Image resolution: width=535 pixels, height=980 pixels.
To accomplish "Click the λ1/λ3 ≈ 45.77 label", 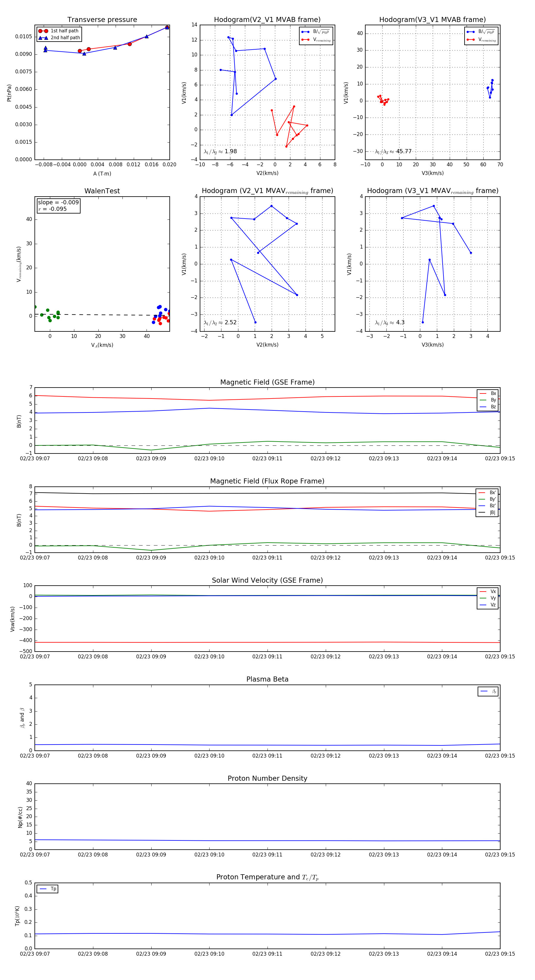I will tap(393, 151).
